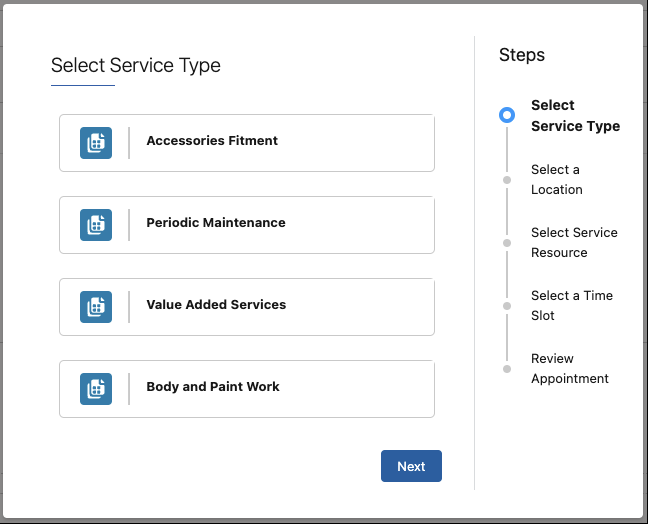Click the Review Appointment step dot
The width and height of the screenshot is (648, 524).
(507, 369)
